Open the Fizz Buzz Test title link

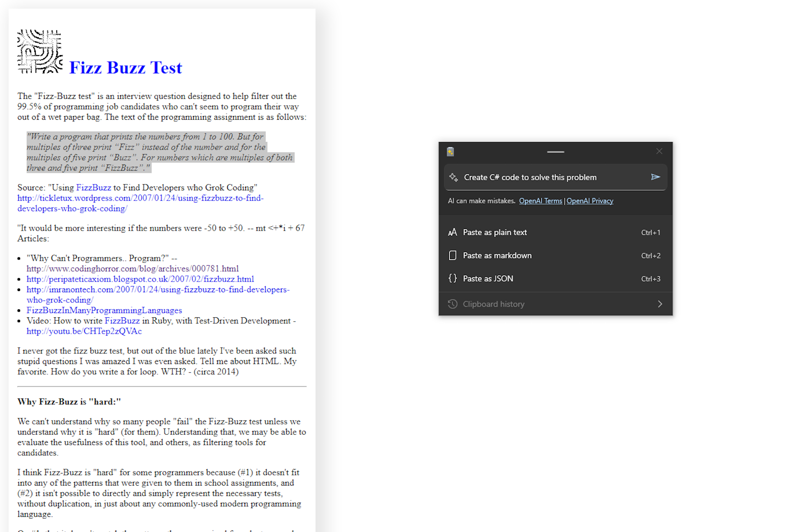pos(125,68)
